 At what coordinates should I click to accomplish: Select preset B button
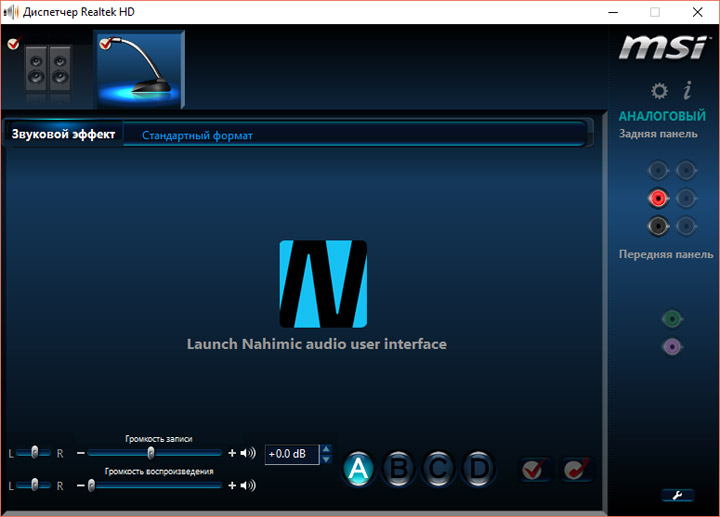click(x=398, y=469)
